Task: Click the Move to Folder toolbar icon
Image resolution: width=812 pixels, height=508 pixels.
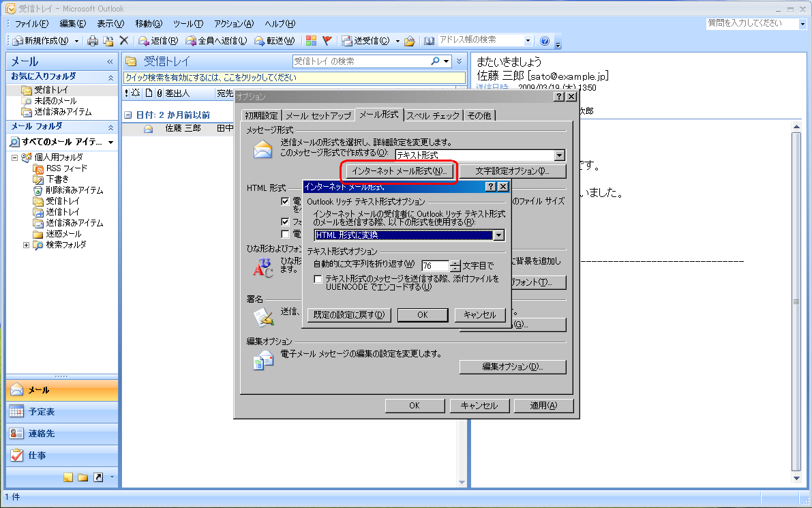Action: pos(108,41)
